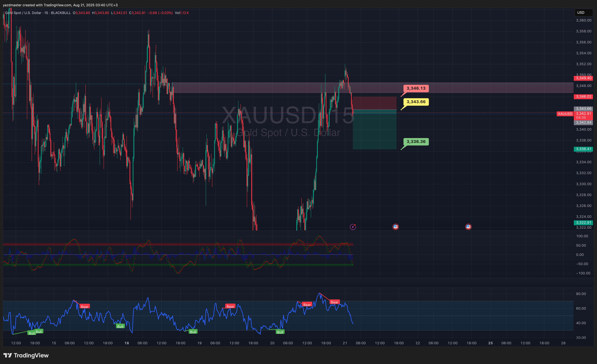Image resolution: width=597 pixels, height=364 pixels.
Task: Click the red 3,346.02 axis label
Action: [x=583, y=97]
